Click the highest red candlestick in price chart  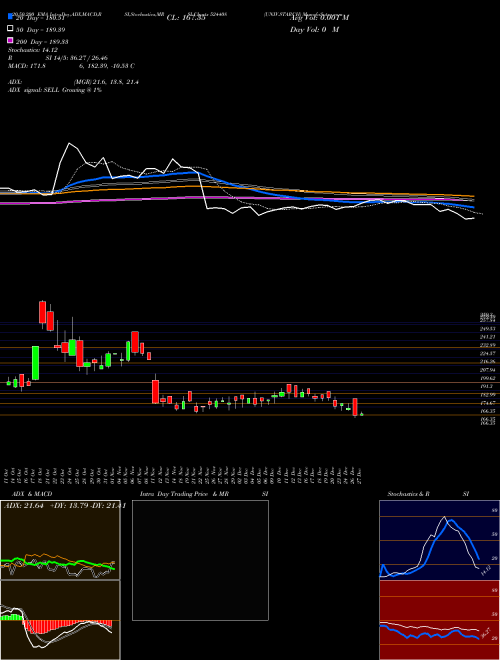click(42, 312)
